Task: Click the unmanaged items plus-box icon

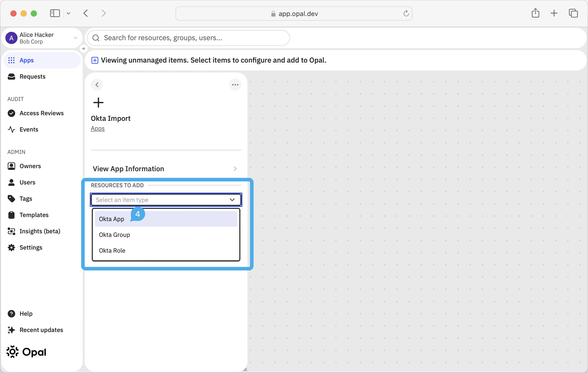Action: 95,60
